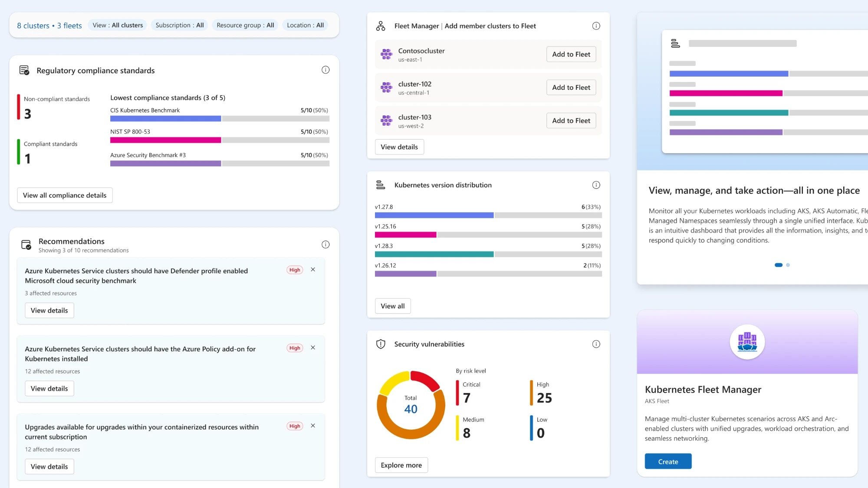
Task: Open Kubernetes version distribution info icon
Action: pos(596,185)
